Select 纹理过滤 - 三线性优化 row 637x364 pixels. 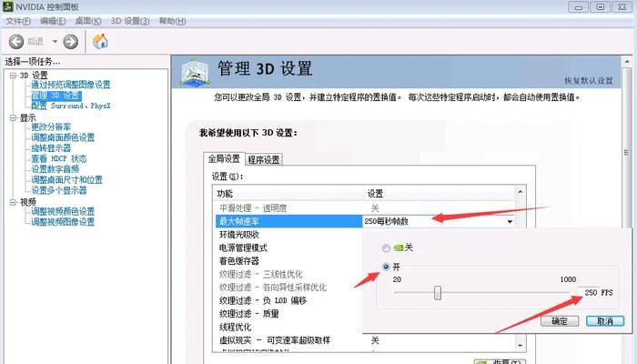[x=288, y=274]
